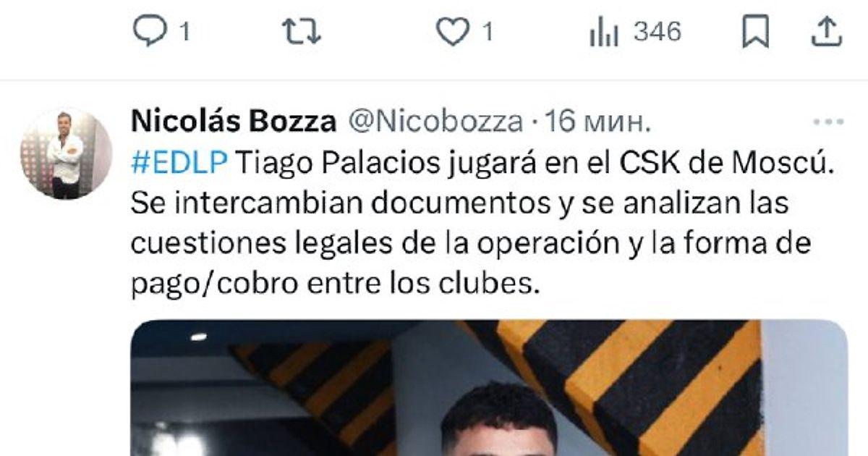Click the reply count number 1
The width and height of the screenshot is (868, 456).
[184, 33]
